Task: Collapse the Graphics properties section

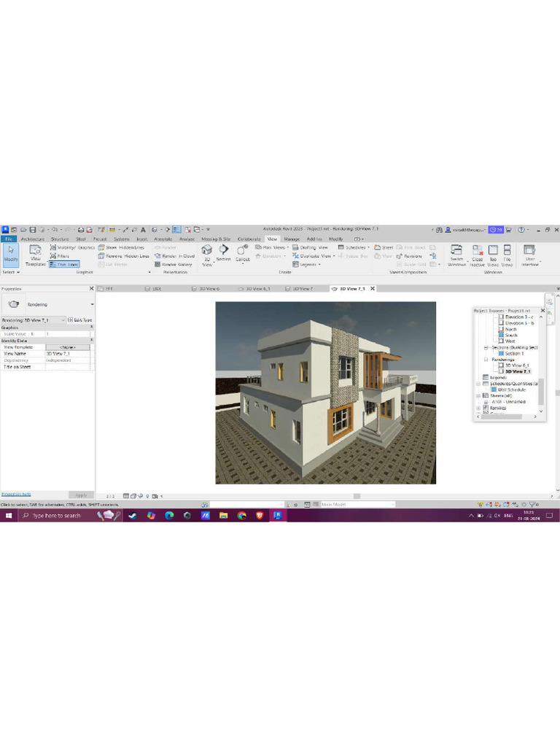Action: coord(91,328)
